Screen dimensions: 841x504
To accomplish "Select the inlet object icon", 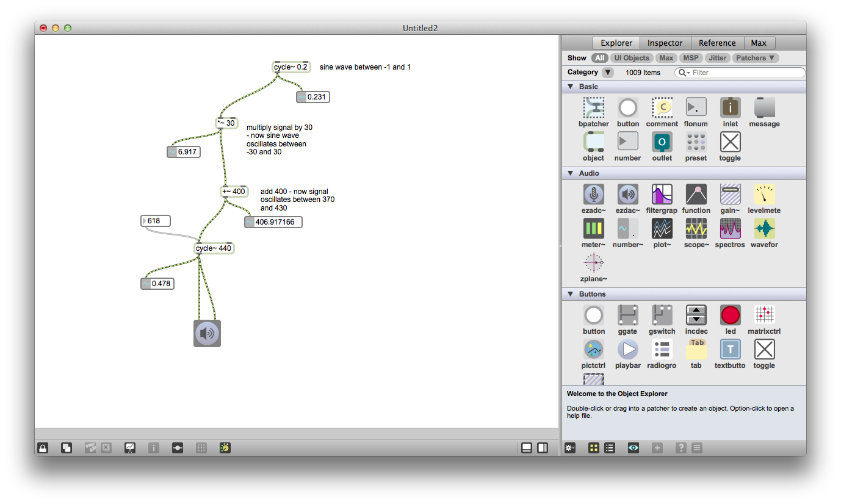I will tap(731, 107).
